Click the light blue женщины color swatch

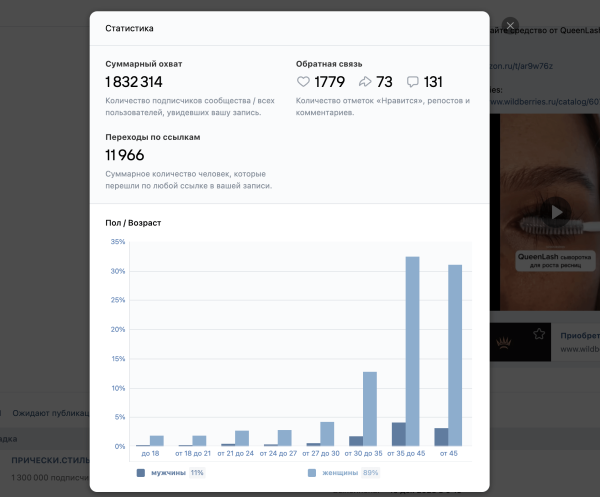[313, 472]
